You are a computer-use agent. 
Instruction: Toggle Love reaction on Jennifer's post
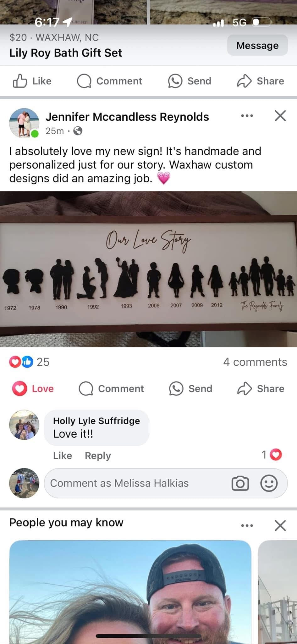(x=33, y=389)
